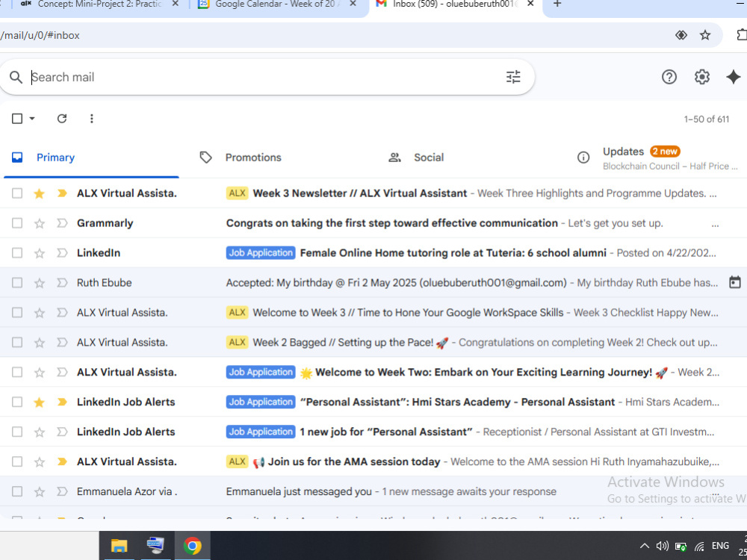The width and height of the screenshot is (747, 560).
Task: Tick the Week 2 Bagged email checkbox
Action: pyautogui.click(x=17, y=343)
